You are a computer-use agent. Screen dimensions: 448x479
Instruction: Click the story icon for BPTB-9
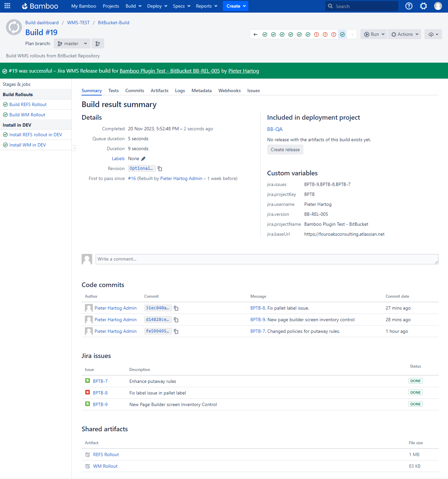[x=88, y=404]
